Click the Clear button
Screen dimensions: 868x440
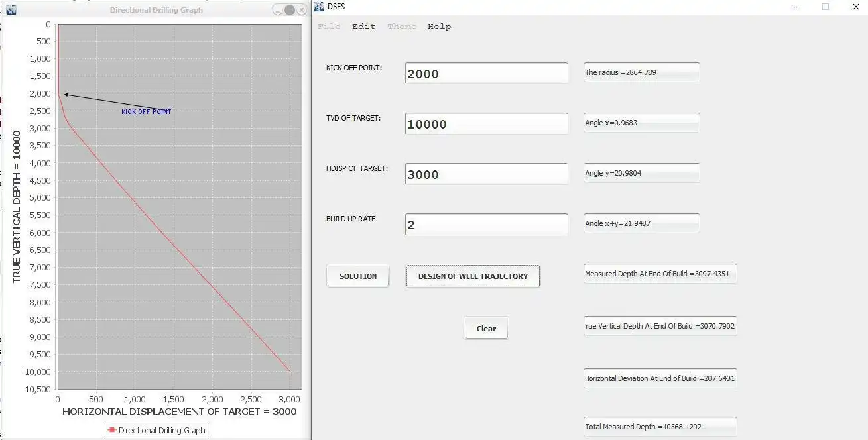click(x=486, y=329)
